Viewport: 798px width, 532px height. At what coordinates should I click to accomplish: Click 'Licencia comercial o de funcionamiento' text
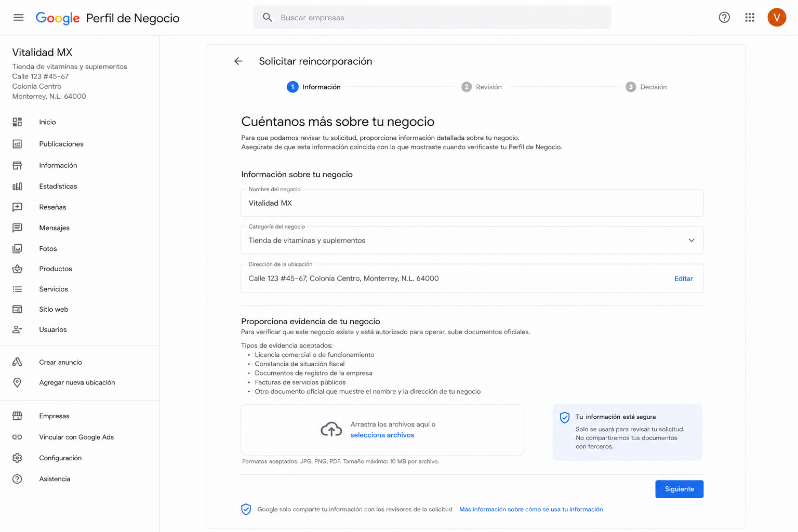[x=314, y=355]
